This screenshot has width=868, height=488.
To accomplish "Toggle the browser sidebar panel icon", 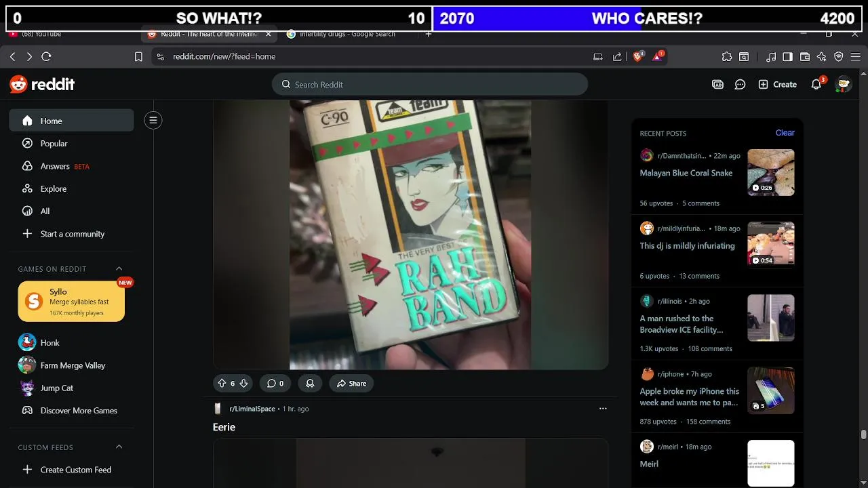I will [x=787, y=57].
